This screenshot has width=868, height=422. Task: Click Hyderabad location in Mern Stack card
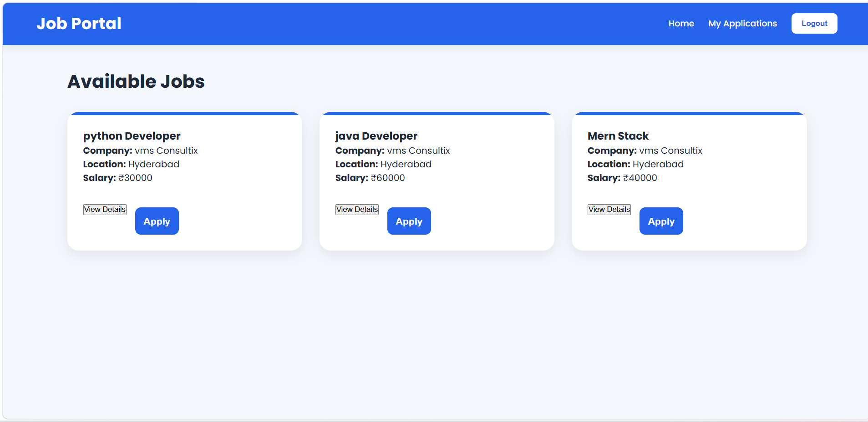click(658, 164)
